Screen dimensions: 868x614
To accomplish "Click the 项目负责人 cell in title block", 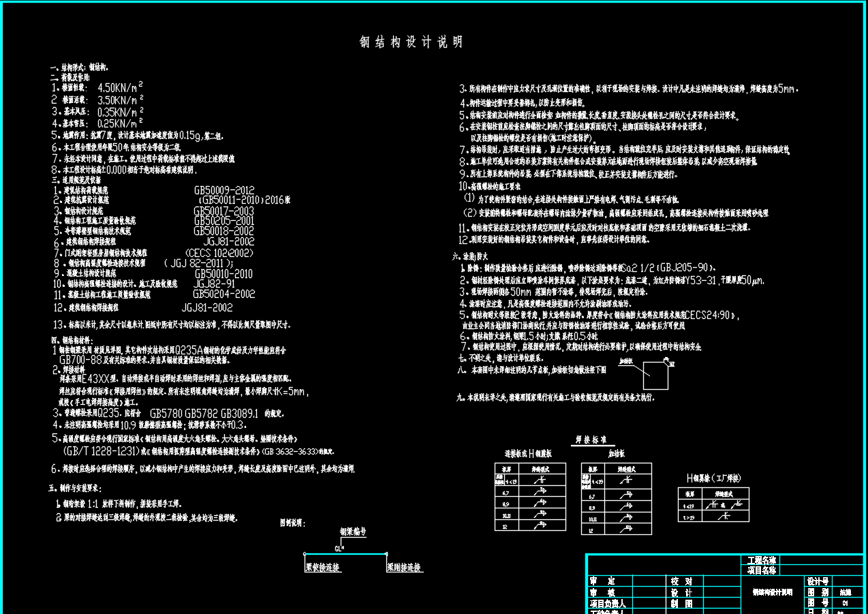I will coord(608,603).
